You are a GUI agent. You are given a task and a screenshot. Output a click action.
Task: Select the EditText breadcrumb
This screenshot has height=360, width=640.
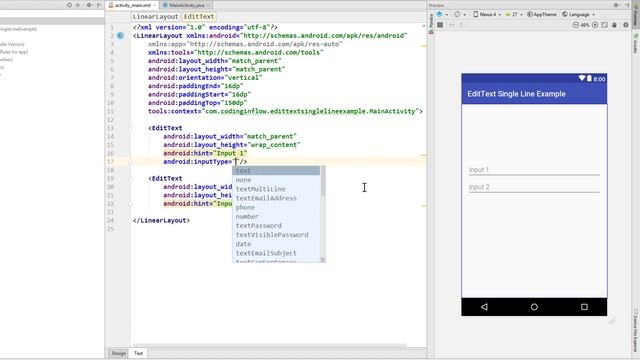click(199, 17)
